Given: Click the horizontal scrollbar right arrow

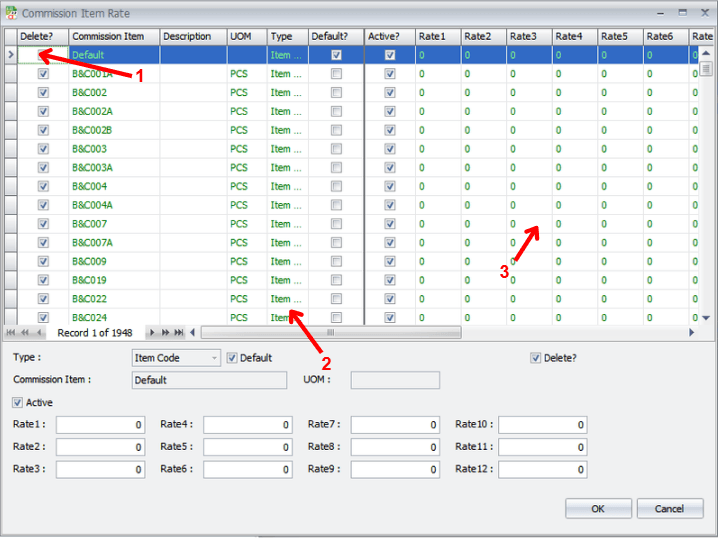Looking at the screenshot, I should tap(690, 332).
